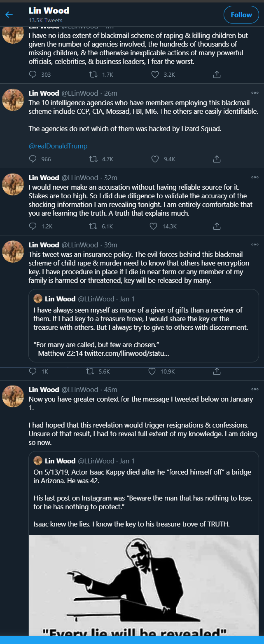Open the @realDonaldTrump mention link

[58, 146]
